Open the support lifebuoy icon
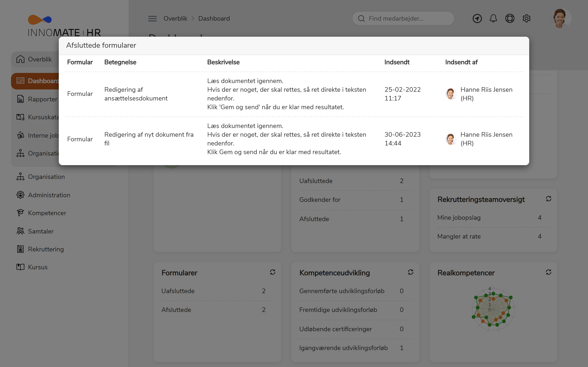This screenshot has width=588, height=367. [x=509, y=18]
